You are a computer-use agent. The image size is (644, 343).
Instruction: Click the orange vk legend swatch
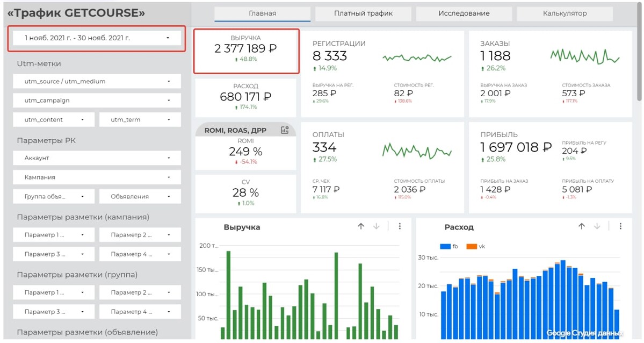point(472,246)
